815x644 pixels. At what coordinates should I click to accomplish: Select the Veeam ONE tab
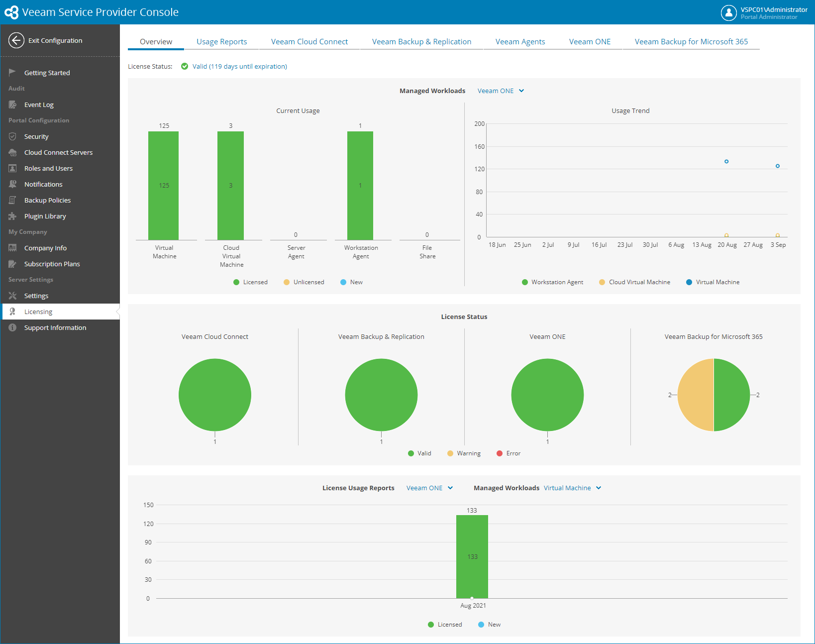coord(590,42)
